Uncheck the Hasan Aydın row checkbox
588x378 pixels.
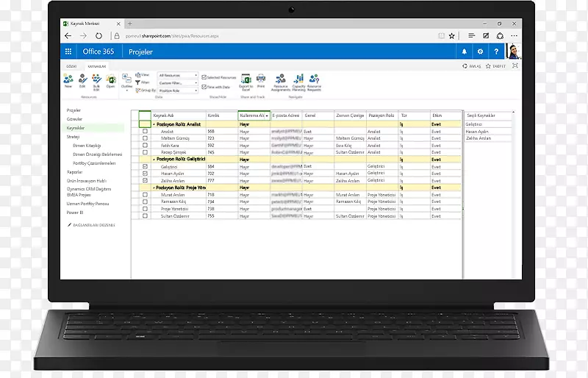[x=145, y=174]
